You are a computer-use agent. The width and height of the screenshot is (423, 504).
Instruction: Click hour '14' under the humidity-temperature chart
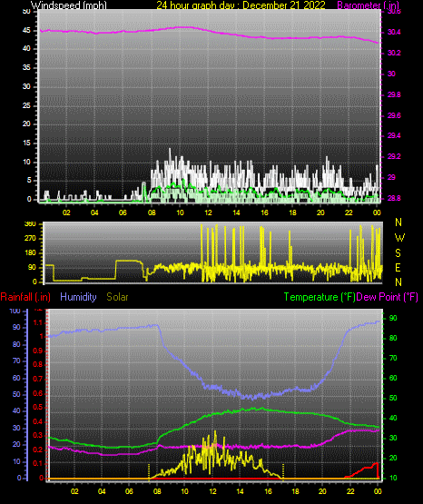240,491
